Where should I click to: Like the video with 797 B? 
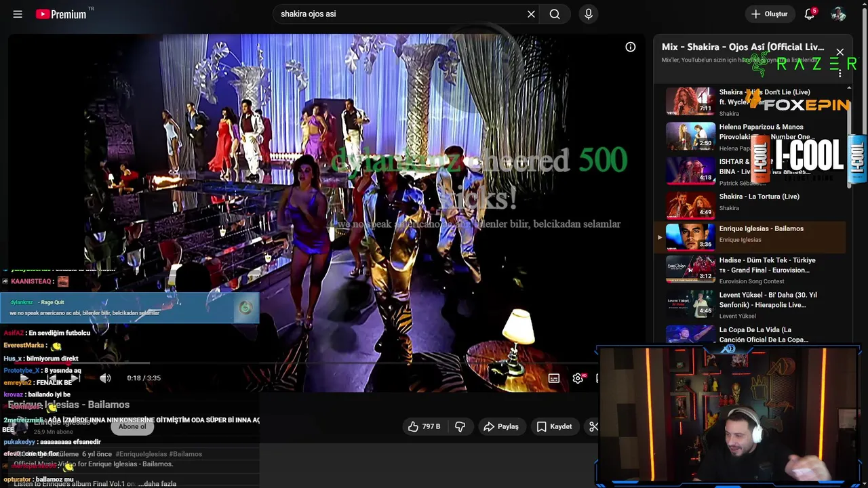(424, 426)
